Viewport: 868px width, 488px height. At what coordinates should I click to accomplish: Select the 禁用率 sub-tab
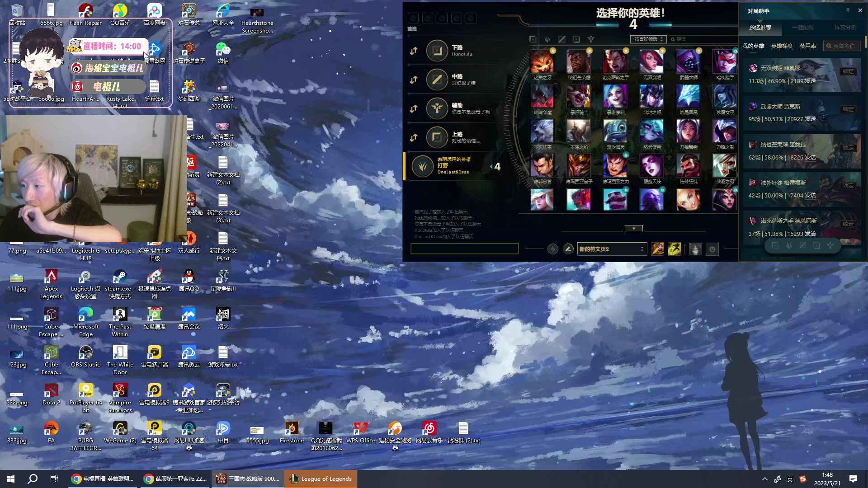pyautogui.click(x=808, y=46)
